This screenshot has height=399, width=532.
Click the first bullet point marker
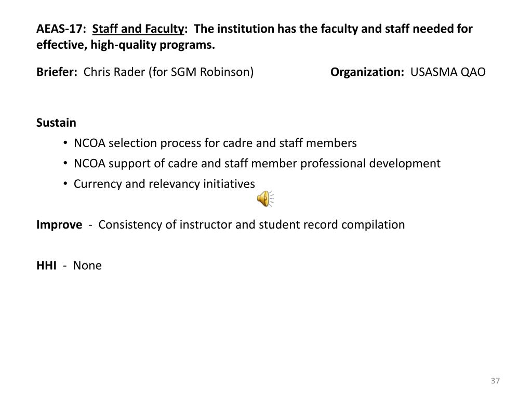coord(65,143)
